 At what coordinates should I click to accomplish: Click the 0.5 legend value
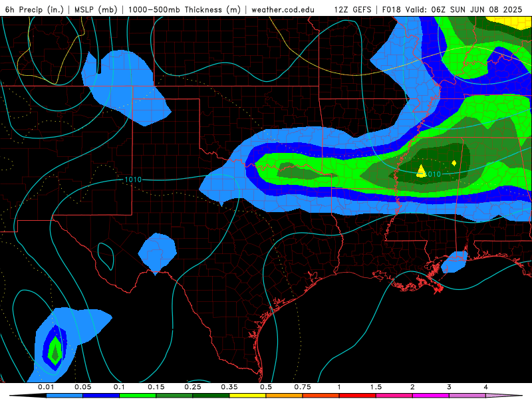point(266,387)
